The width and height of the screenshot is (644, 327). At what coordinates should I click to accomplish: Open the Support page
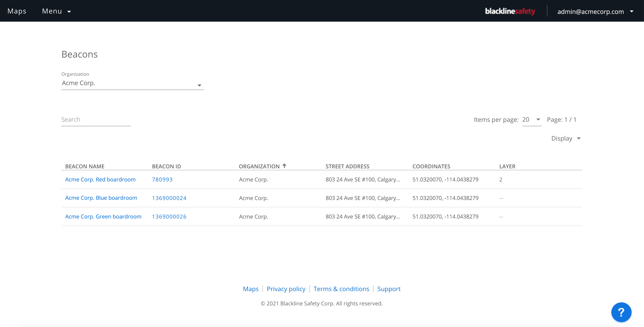pos(389,289)
